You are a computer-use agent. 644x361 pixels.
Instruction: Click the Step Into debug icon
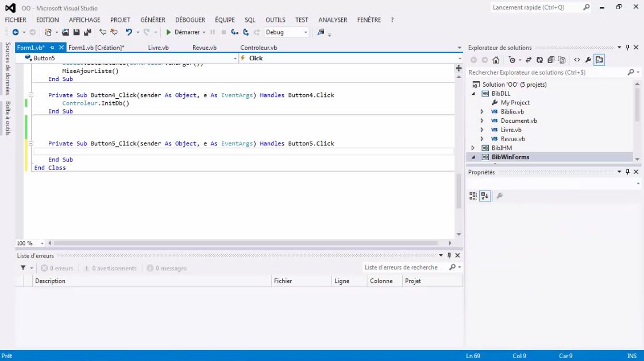pyautogui.click(x=234, y=32)
